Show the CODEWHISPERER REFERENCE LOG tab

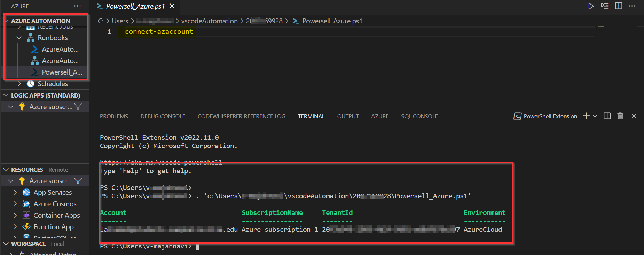(242, 116)
